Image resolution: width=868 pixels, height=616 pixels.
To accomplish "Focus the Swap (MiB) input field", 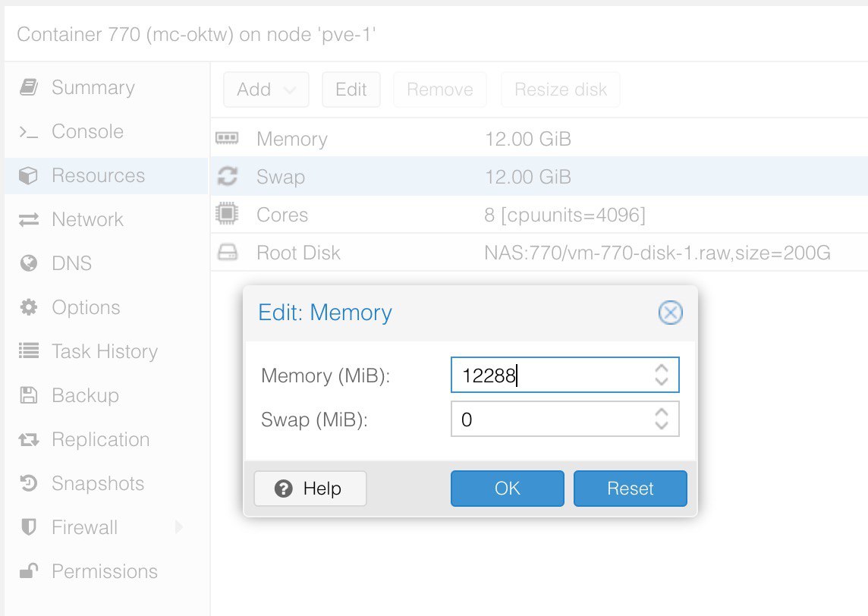I will 565,419.
